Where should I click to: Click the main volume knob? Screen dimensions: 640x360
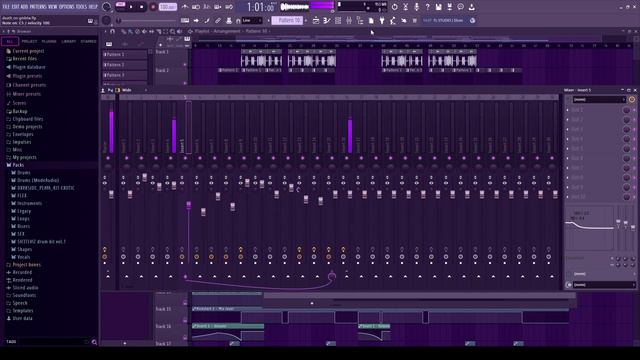[x=107, y=7]
